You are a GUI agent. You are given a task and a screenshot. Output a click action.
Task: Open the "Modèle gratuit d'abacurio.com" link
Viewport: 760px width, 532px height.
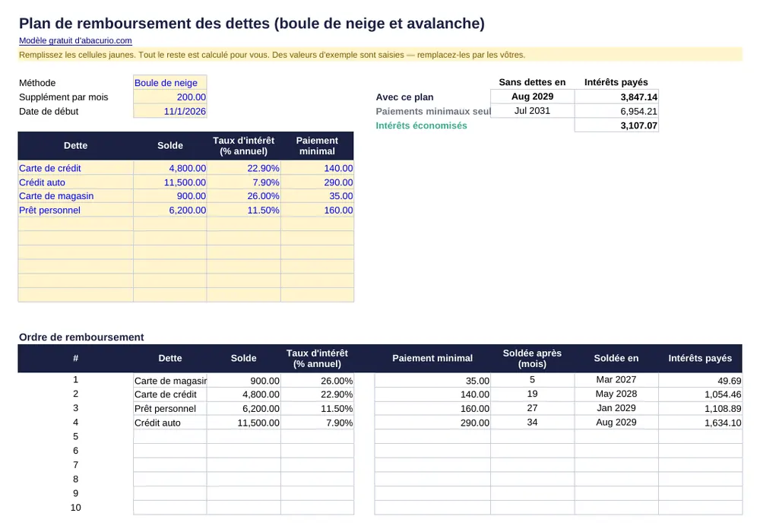click(75, 41)
